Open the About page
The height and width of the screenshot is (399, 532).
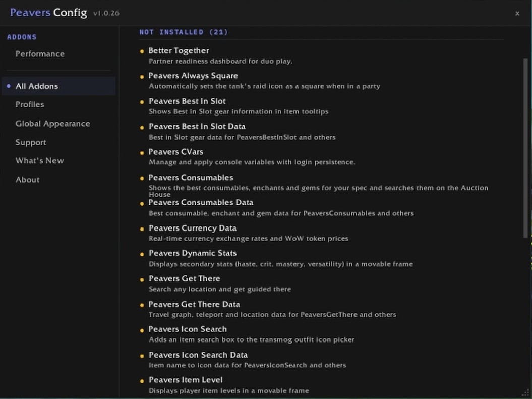tap(27, 180)
